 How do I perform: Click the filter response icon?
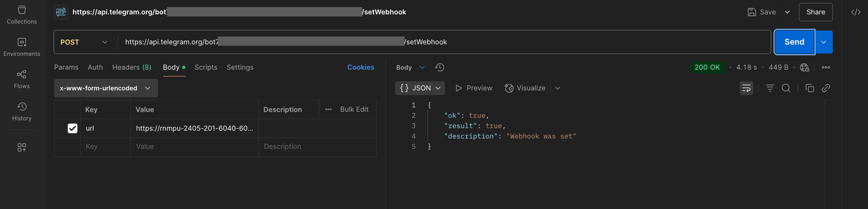770,88
